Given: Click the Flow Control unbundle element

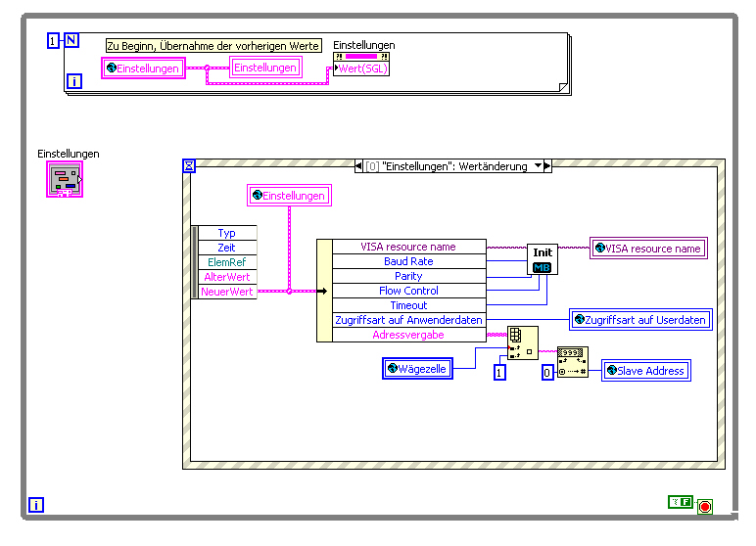Looking at the screenshot, I should coord(409,291).
